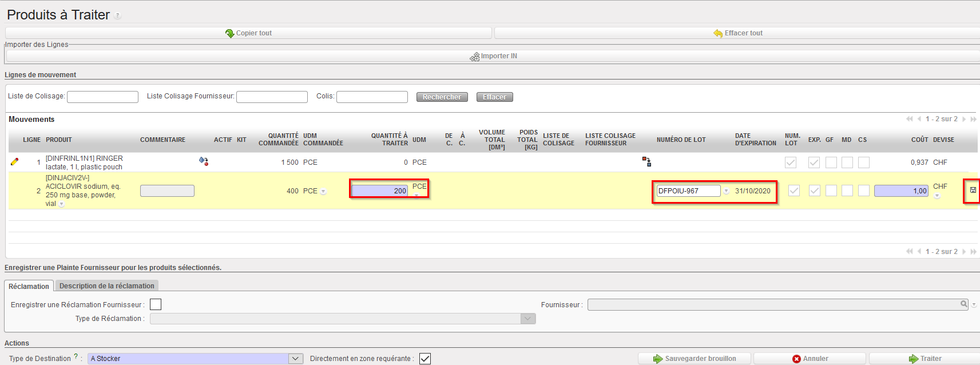
Task: Jump to last page in bottom pager
Action: point(973,252)
